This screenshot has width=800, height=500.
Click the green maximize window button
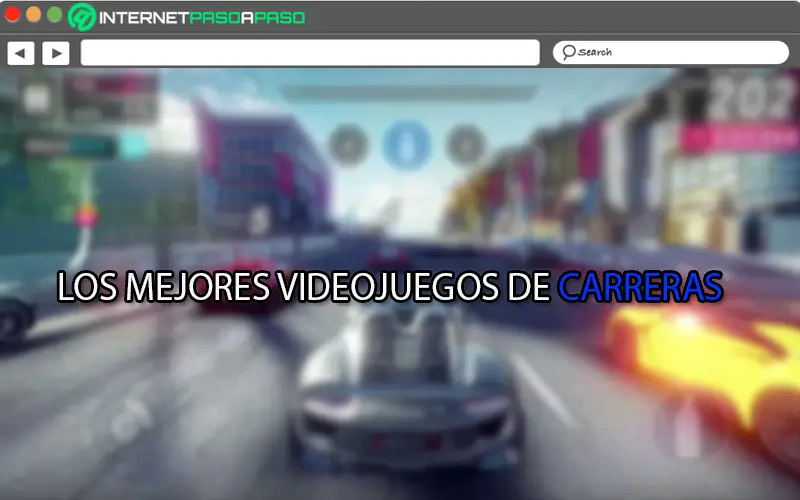[55, 14]
